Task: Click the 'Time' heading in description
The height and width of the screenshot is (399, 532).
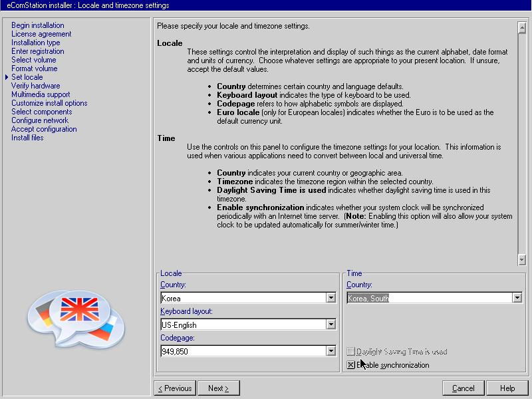Action: (x=166, y=138)
